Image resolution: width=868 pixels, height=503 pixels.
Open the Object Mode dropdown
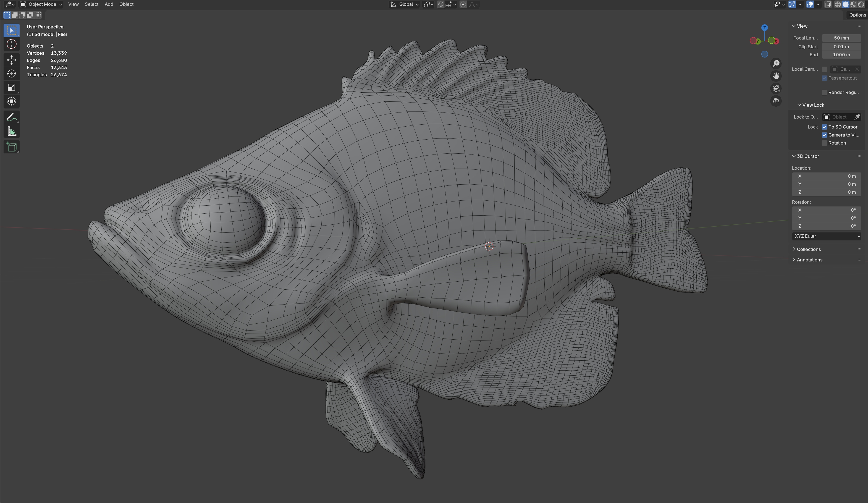(x=41, y=4)
